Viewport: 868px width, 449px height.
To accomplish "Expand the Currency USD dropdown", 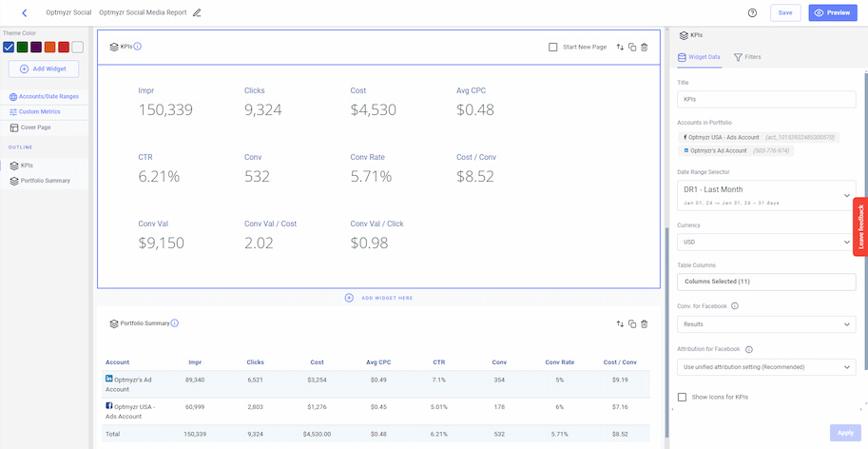I will tap(765, 243).
